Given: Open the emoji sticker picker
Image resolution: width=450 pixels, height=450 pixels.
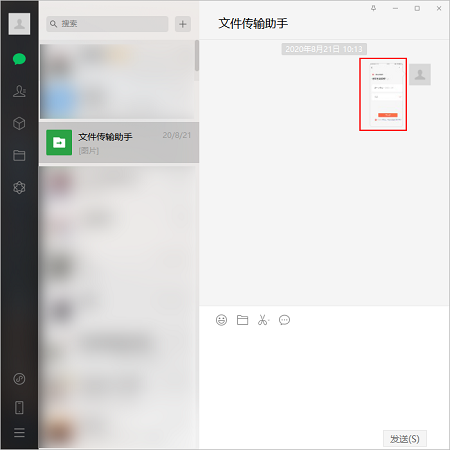Looking at the screenshot, I should 221,320.
